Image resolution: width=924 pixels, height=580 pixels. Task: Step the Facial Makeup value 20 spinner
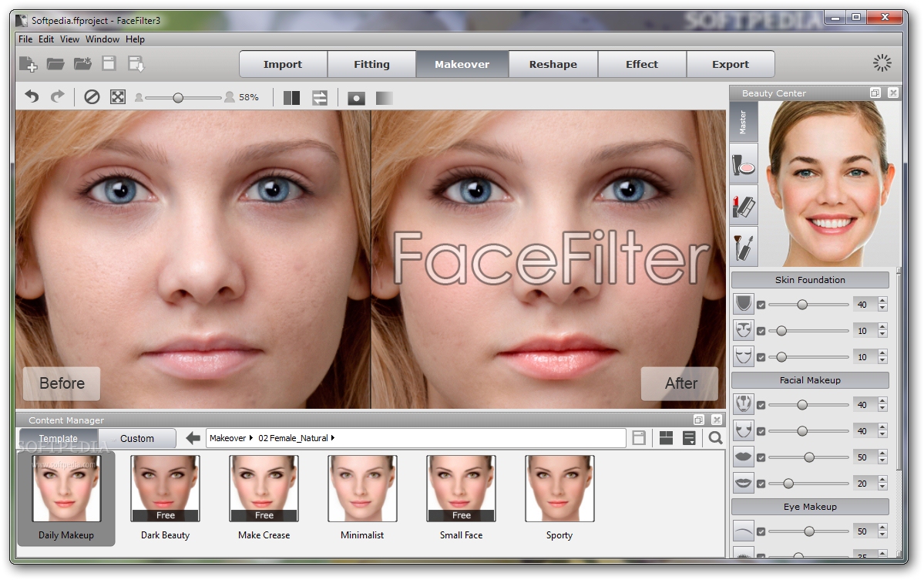tap(882, 484)
